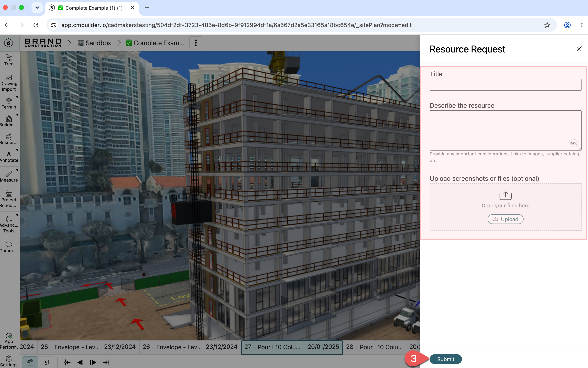The height and width of the screenshot is (368, 588).
Task: Select the Complete Example browser tab
Action: point(92,8)
